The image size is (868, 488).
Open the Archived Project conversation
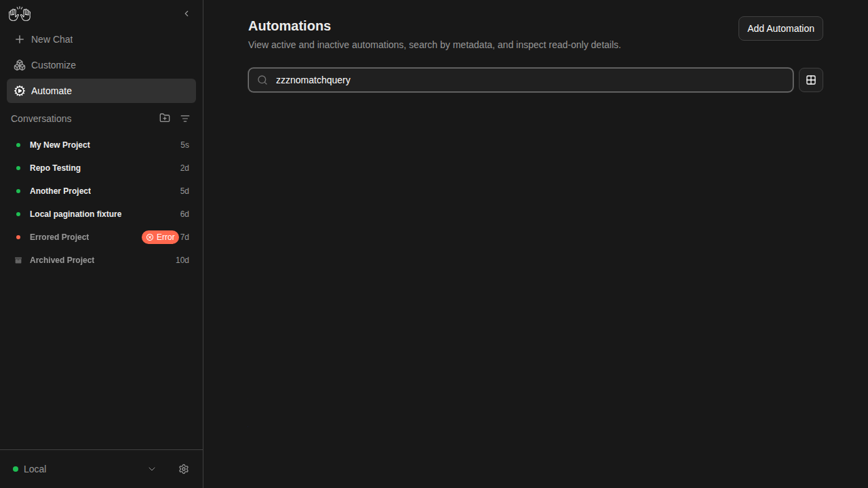101,260
